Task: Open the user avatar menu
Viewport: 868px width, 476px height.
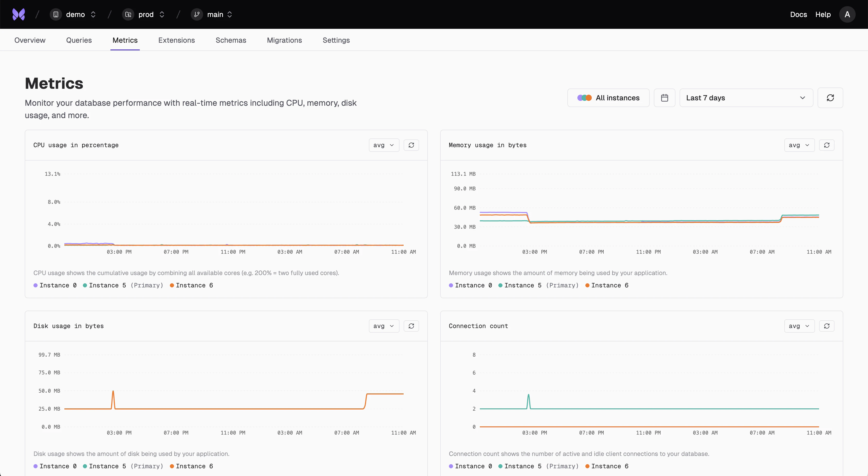Action: [x=847, y=14]
